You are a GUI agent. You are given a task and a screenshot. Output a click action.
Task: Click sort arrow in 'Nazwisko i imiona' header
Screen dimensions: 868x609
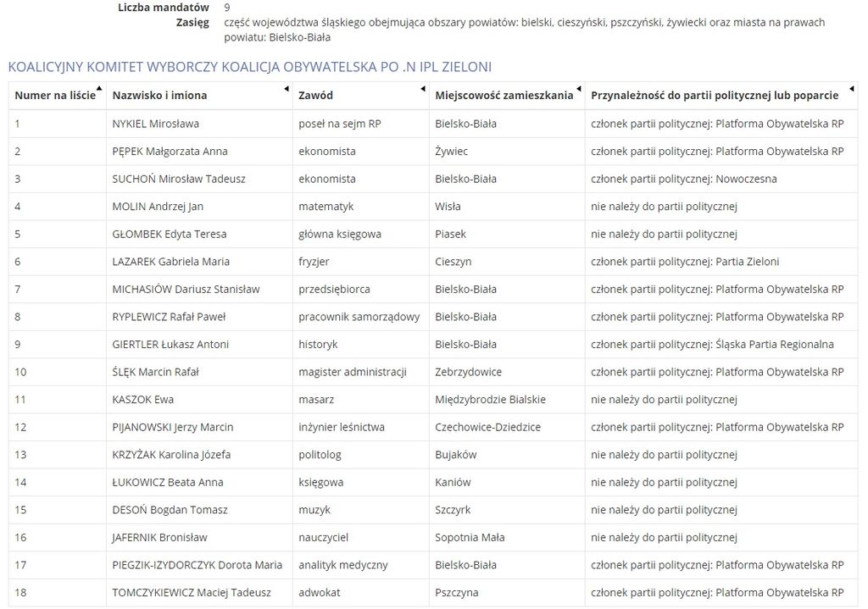(x=287, y=88)
